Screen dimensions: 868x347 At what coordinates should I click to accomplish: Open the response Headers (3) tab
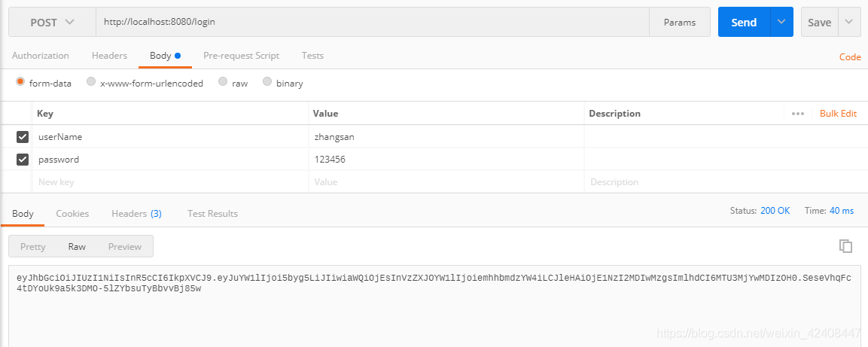click(137, 214)
